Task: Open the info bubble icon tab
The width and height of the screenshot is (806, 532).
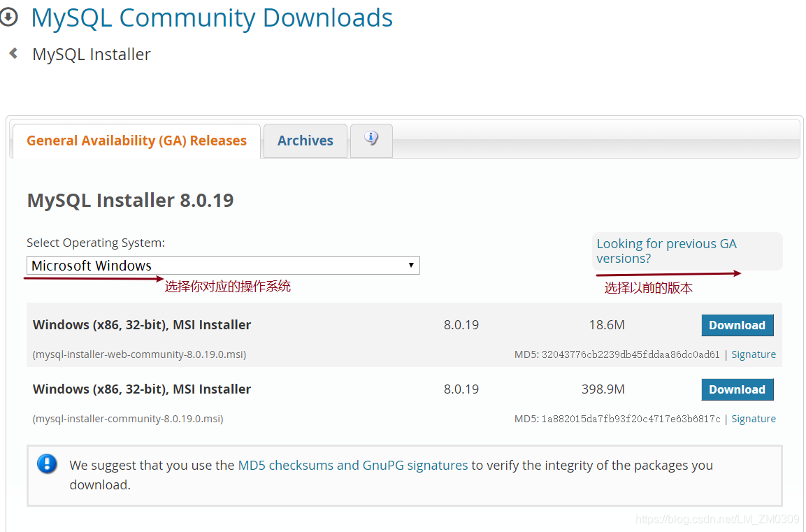Action: 371,140
